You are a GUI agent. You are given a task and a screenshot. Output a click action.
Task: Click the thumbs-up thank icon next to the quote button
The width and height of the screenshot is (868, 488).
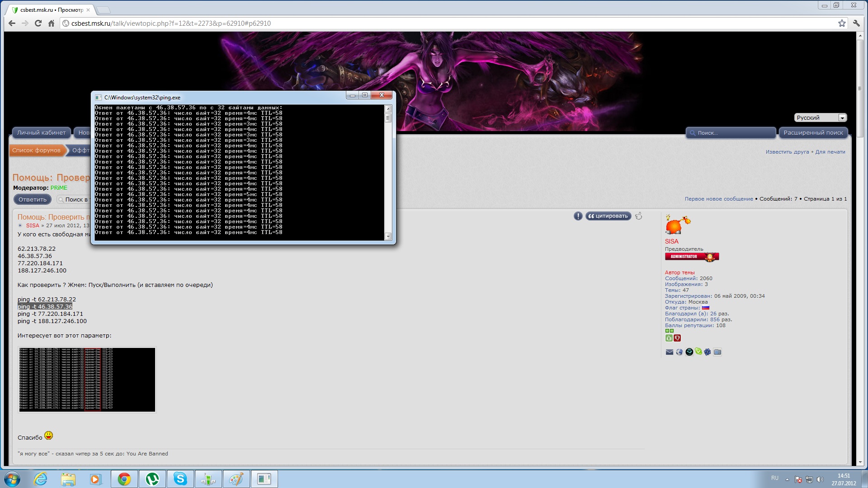[x=638, y=216]
